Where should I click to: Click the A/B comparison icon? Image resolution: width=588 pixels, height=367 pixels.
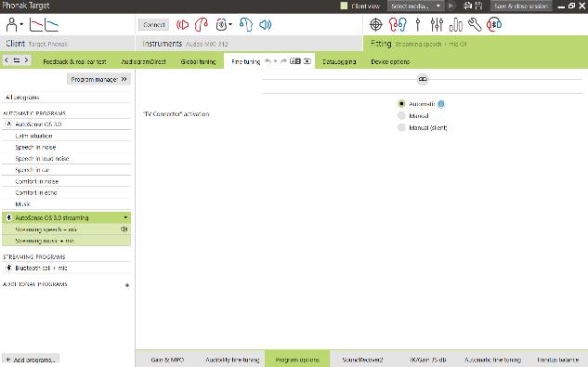295,61
